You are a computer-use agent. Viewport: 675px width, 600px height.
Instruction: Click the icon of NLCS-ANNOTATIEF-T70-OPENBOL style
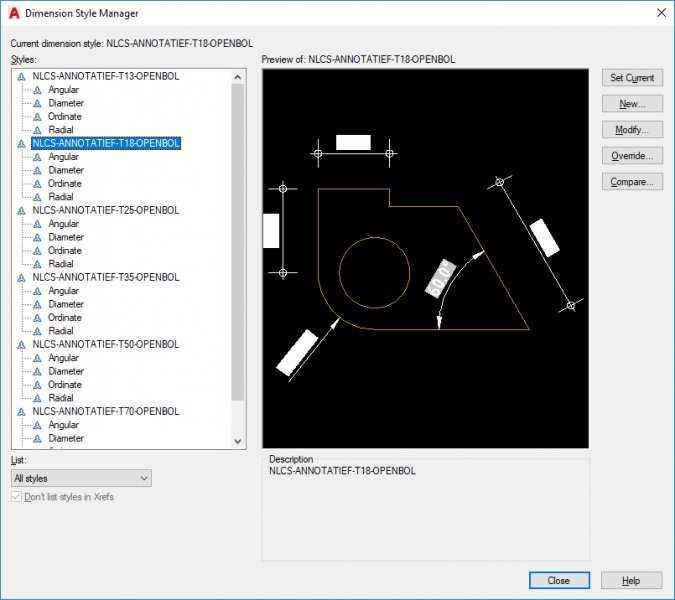[x=21, y=412]
